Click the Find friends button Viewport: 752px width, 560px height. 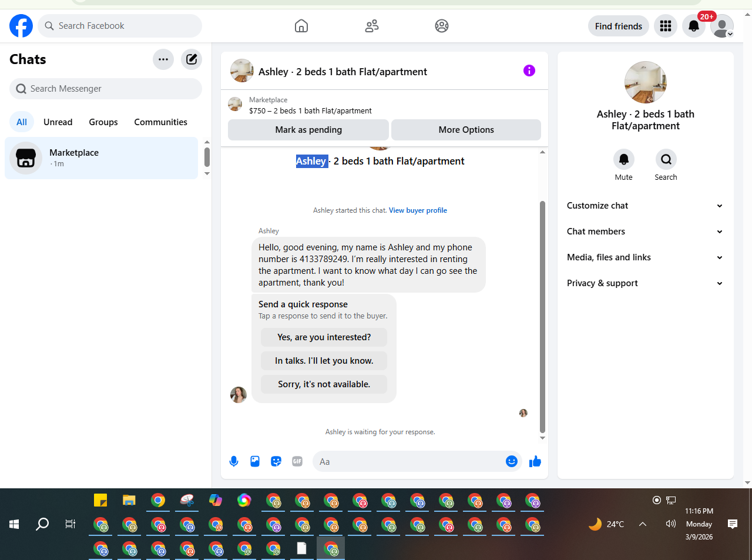619,26
